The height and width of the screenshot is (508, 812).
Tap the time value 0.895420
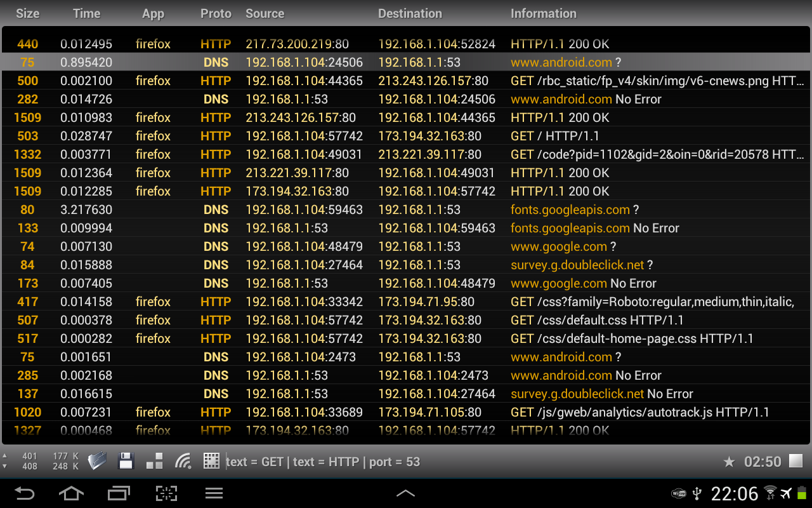(86, 62)
